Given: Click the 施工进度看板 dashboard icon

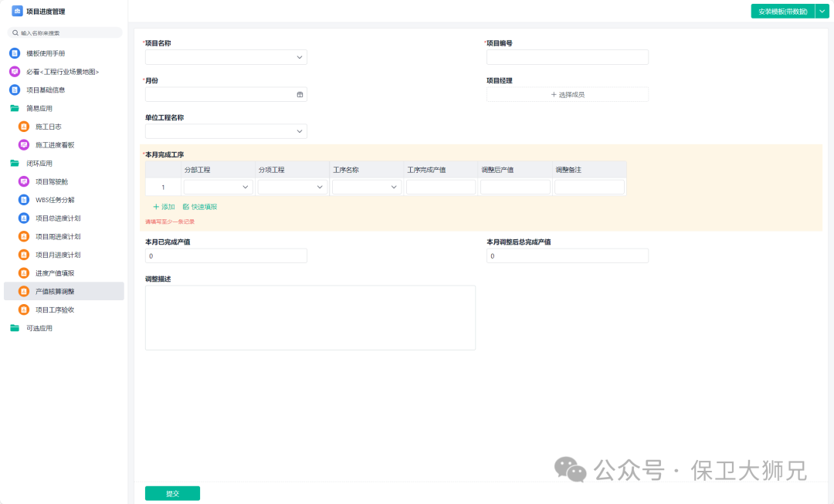Looking at the screenshot, I should point(24,144).
